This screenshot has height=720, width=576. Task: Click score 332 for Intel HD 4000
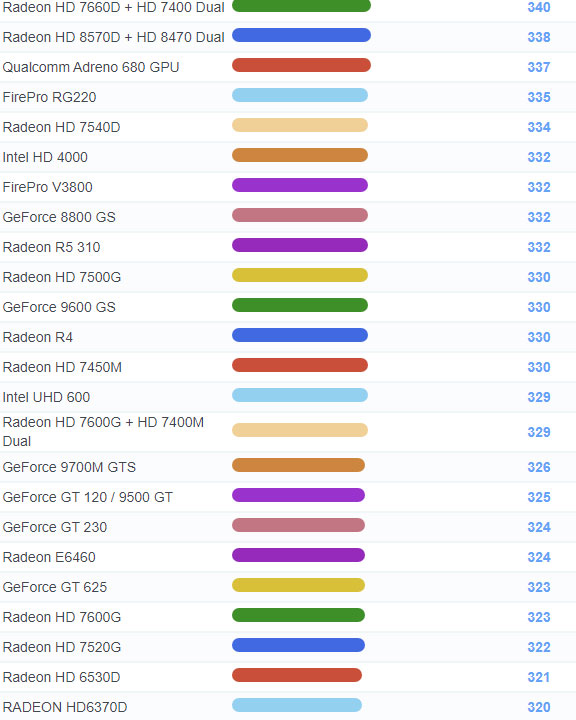click(x=539, y=157)
